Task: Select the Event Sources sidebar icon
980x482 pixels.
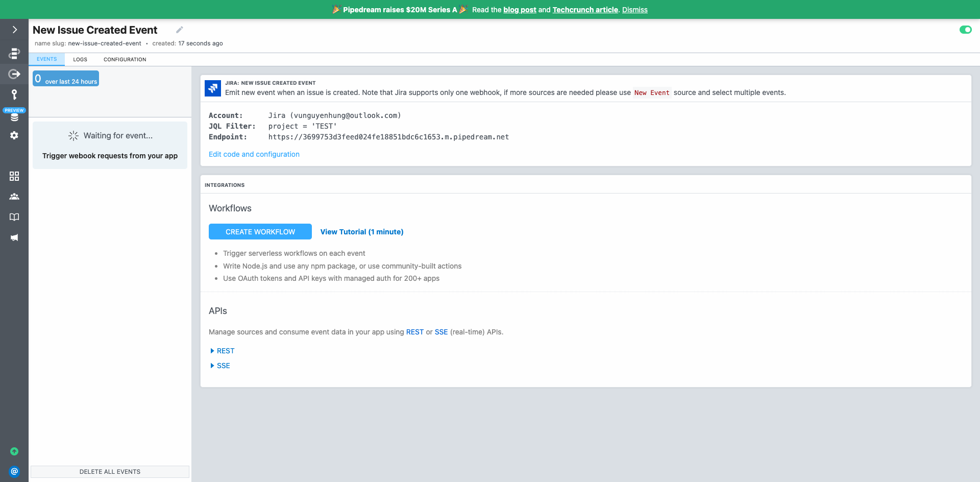Action: (14, 74)
